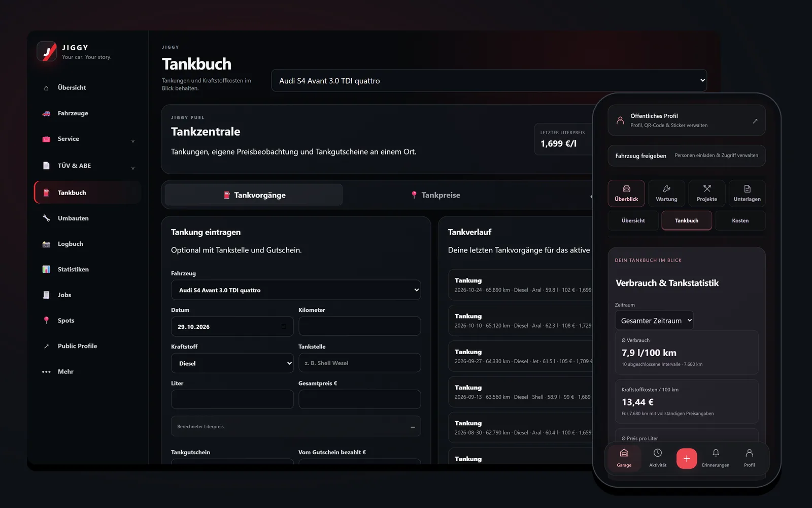Click the Gesamtpreis € input field
Screen dimensions: 812x508
tap(359, 399)
